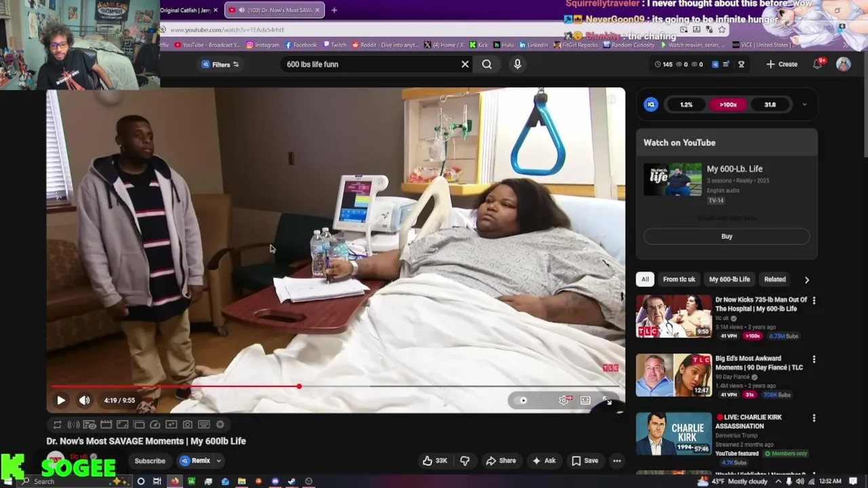Screen dimensions: 868x488
Task: Open the Instagram bookmark
Action: [262, 45]
